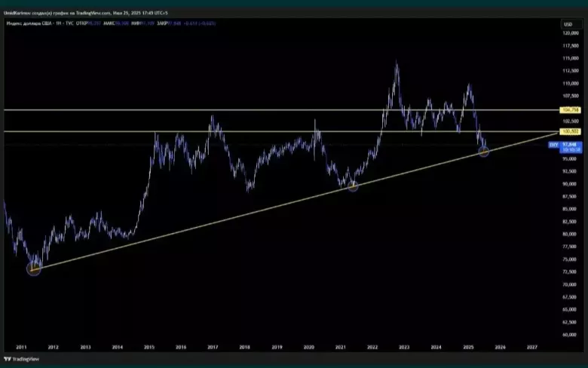Click the 2022 peak candle near 114

[397, 66]
